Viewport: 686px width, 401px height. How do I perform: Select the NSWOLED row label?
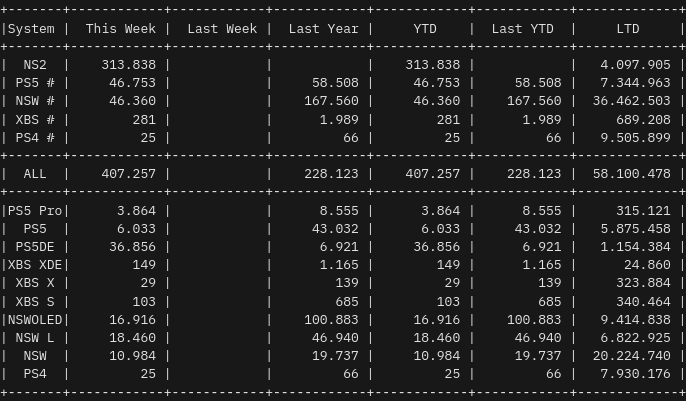click(x=35, y=320)
